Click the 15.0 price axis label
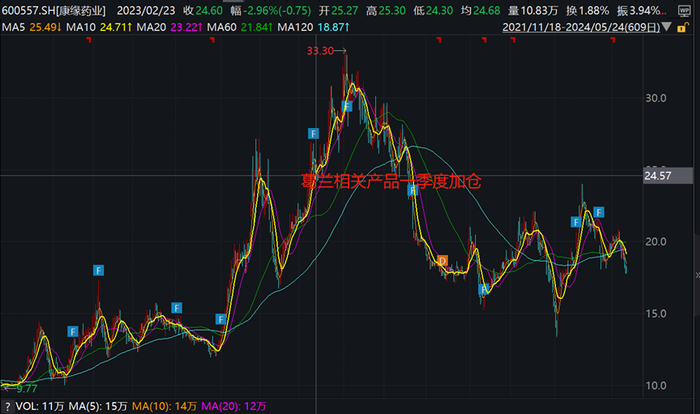 click(x=656, y=314)
